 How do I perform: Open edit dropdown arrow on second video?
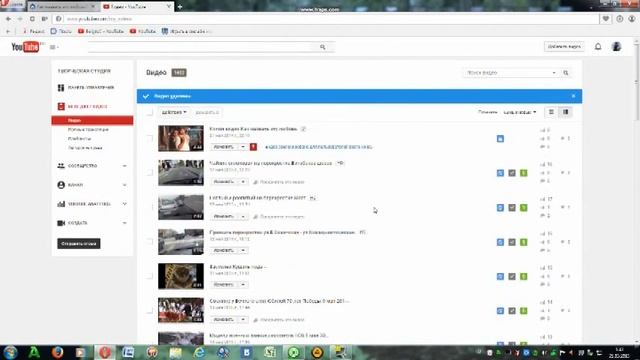[243, 181]
